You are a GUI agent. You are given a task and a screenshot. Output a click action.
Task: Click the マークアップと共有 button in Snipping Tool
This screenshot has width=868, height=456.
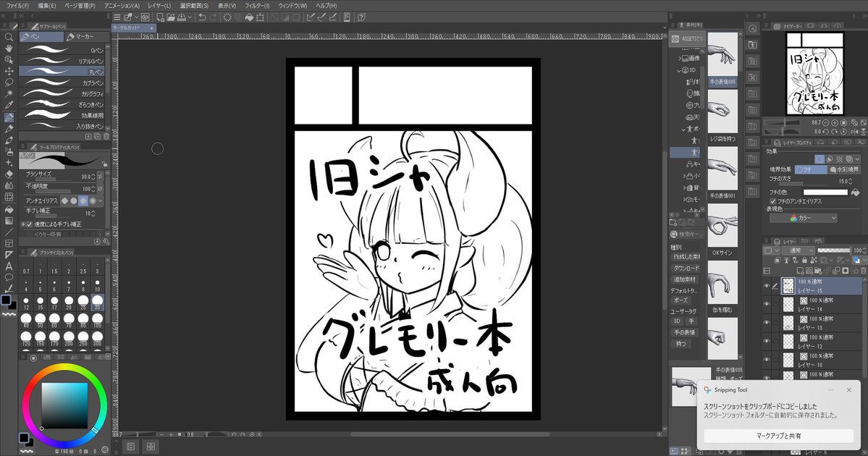click(779, 436)
